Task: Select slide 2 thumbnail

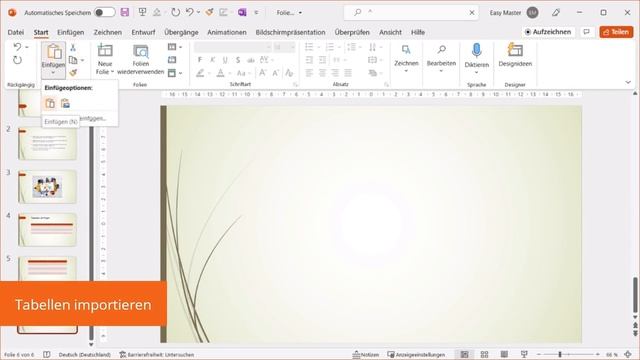Action: click(x=47, y=143)
